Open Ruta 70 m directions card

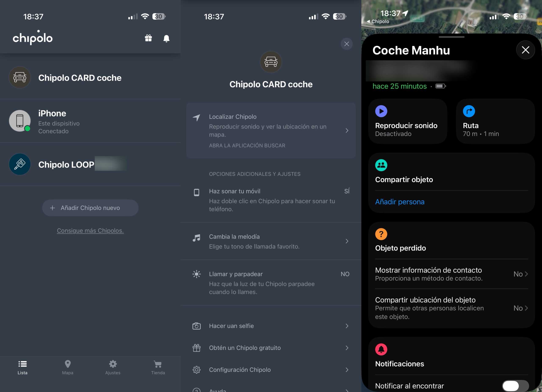click(x=495, y=121)
